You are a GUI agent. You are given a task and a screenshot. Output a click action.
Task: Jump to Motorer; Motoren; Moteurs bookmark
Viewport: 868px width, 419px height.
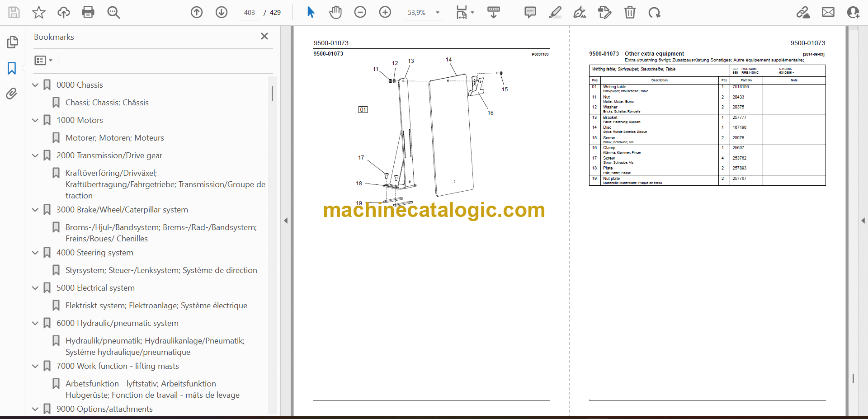coord(115,138)
